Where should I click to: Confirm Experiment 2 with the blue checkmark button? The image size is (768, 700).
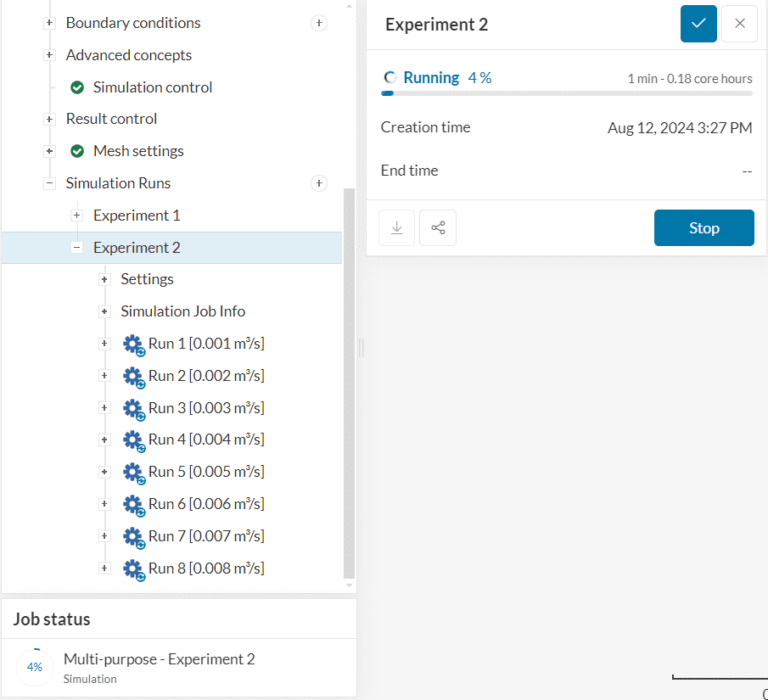[698, 24]
